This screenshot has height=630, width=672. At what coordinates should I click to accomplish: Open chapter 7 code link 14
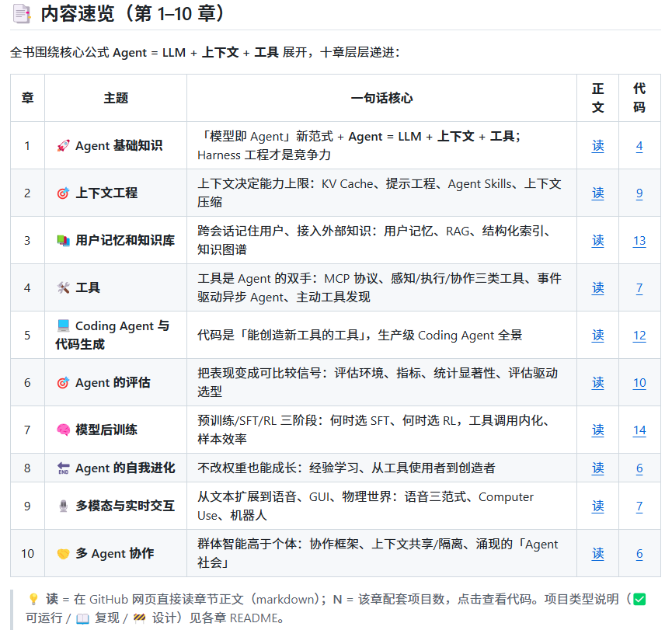[x=639, y=430]
